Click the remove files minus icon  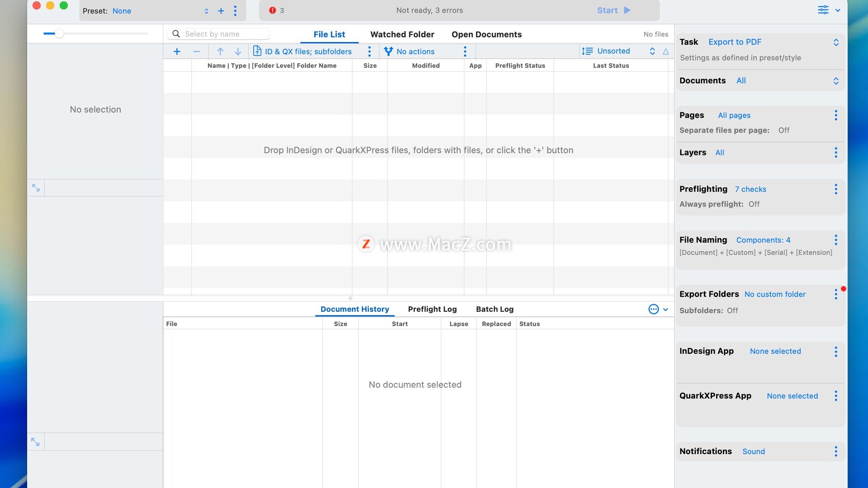pyautogui.click(x=196, y=52)
